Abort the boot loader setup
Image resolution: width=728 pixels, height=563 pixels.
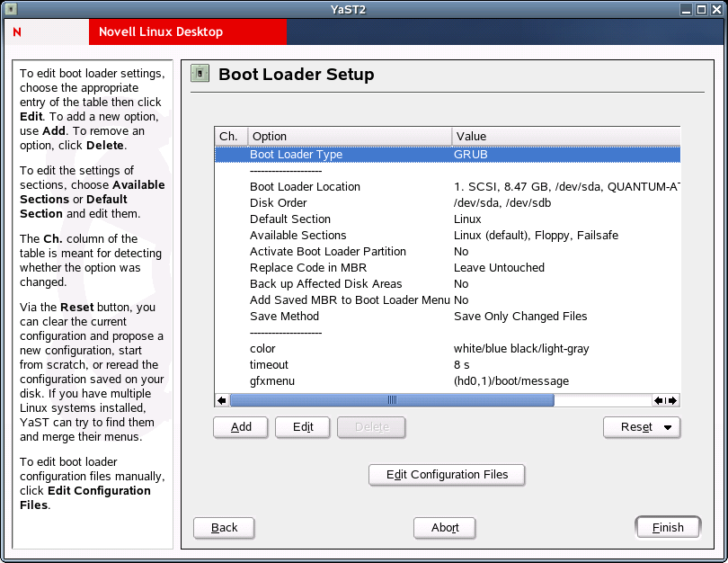(444, 528)
